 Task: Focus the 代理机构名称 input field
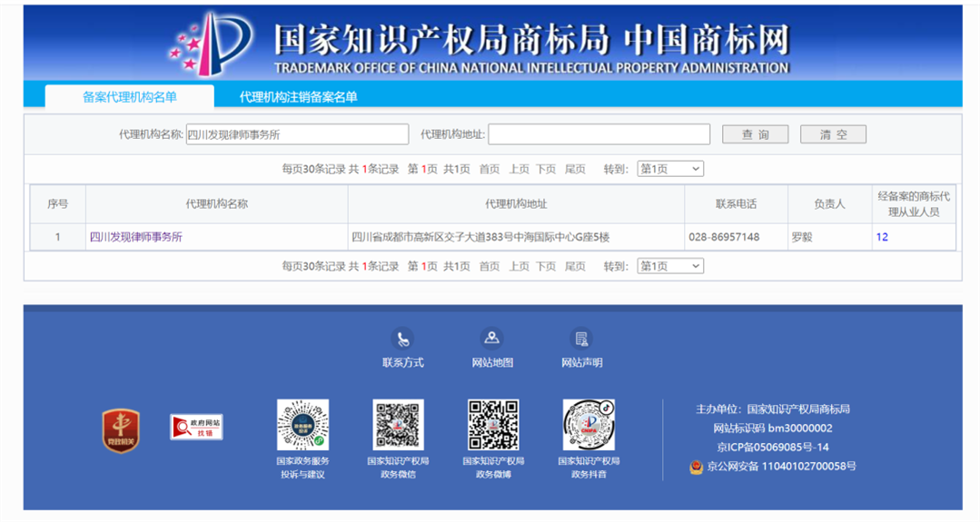[x=297, y=134]
